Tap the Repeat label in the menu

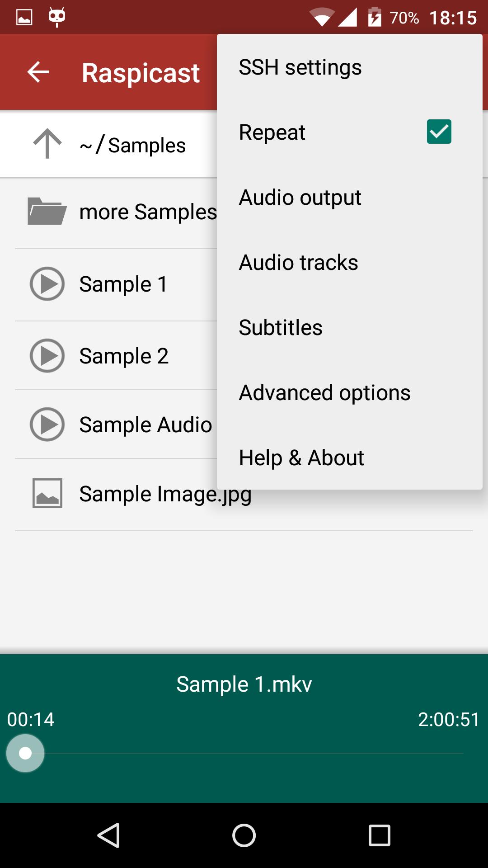tap(272, 132)
